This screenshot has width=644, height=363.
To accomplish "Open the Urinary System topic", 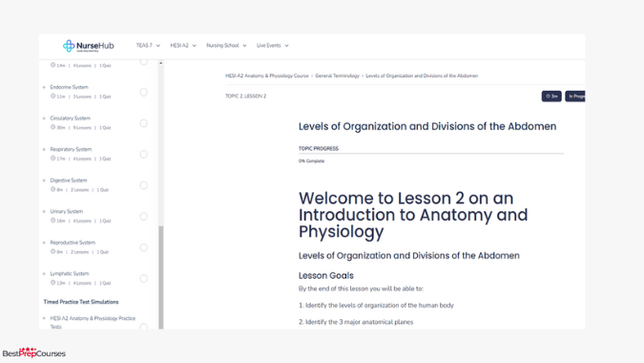I will pos(66,211).
